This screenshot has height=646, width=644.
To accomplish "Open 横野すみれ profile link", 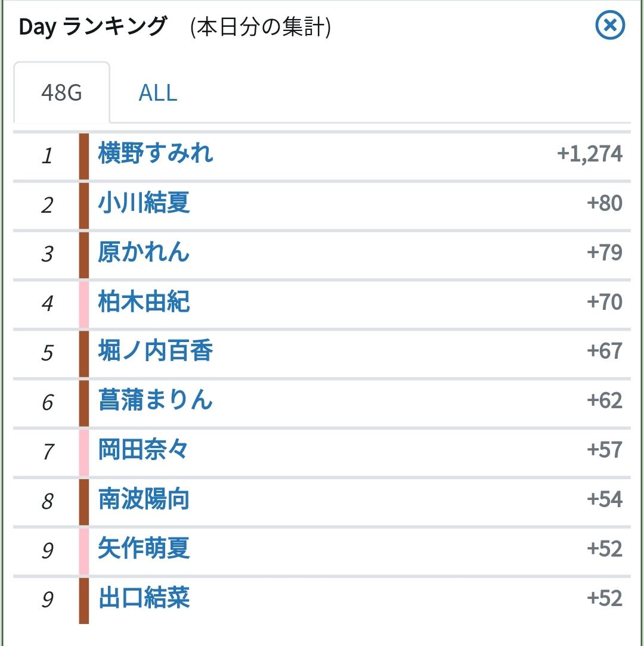I will point(156,154).
